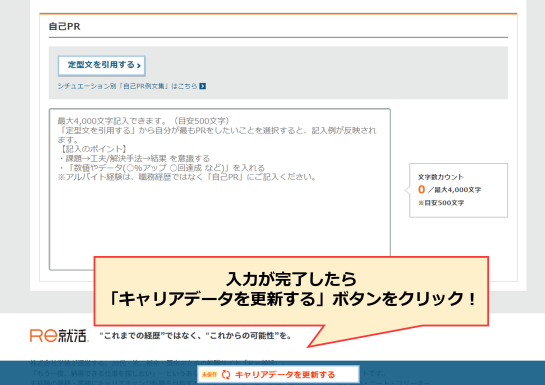Click the キャリアデータを更新する button
Image resolution: width=545 pixels, height=385 pixels.
[278, 375]
